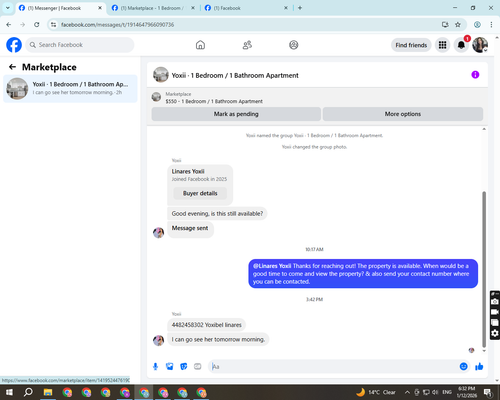Show hidden system tray icons
Image resolution: width=500 pixels, height=400 pixels.
(407, 392)
